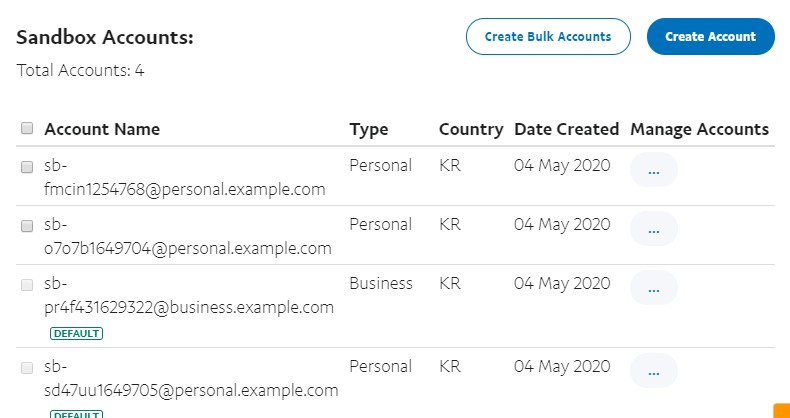The height and width of the screenshot is (418, 790).
Task: Sort by Type column header
Action: pos(368,129)
